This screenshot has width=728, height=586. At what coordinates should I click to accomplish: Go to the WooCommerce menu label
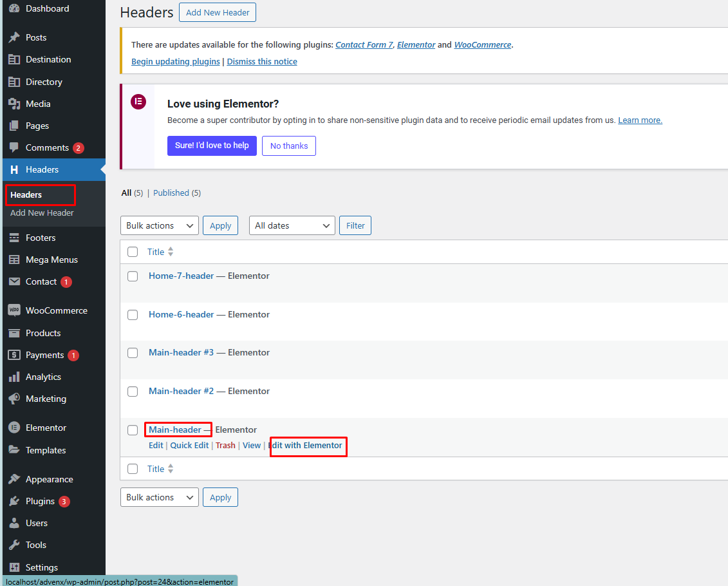(x=57, y=310)
